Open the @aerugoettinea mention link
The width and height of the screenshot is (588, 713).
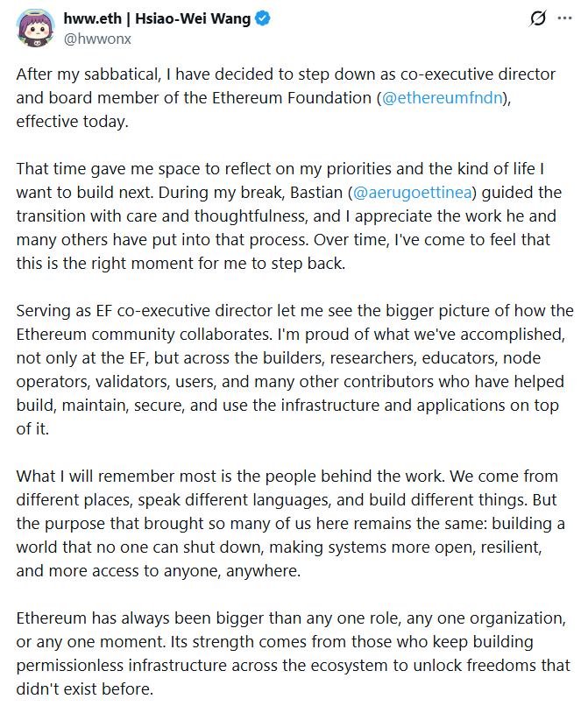(412, 193)
